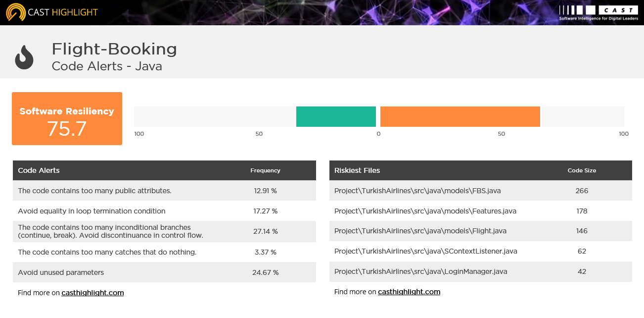644x318 pixels.
Task: Choose the Features.java file row
Action: pos(481,211)
